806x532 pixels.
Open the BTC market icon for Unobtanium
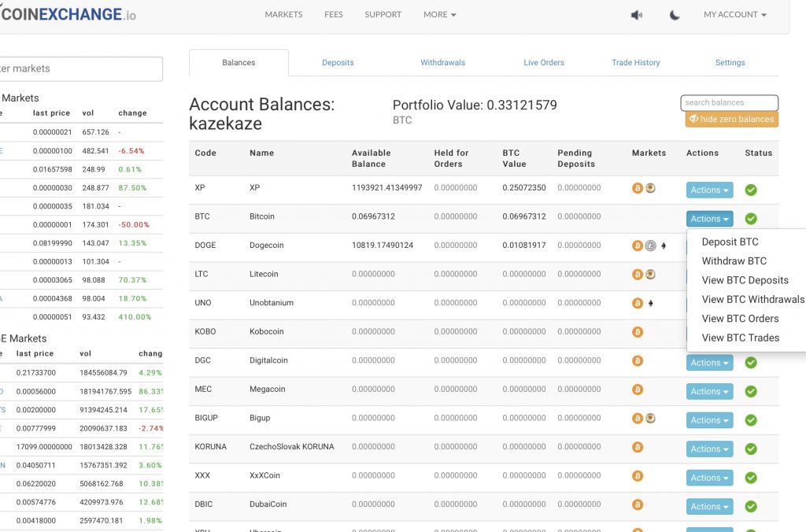click(x=638, y=303)
